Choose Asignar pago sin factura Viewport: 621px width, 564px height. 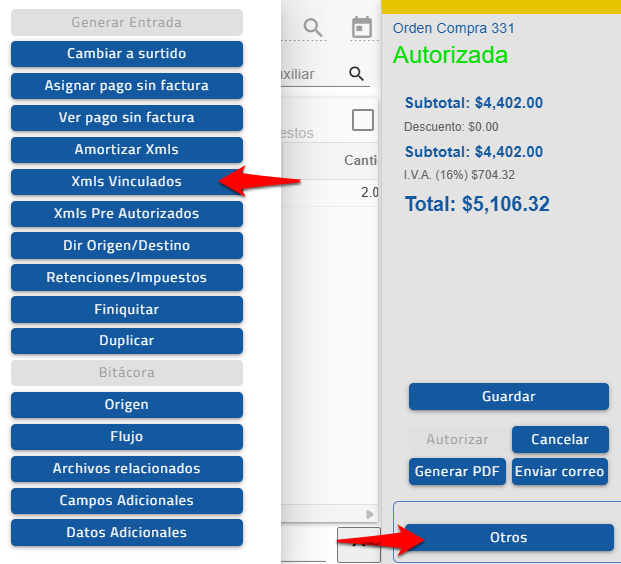pos(127,86)
